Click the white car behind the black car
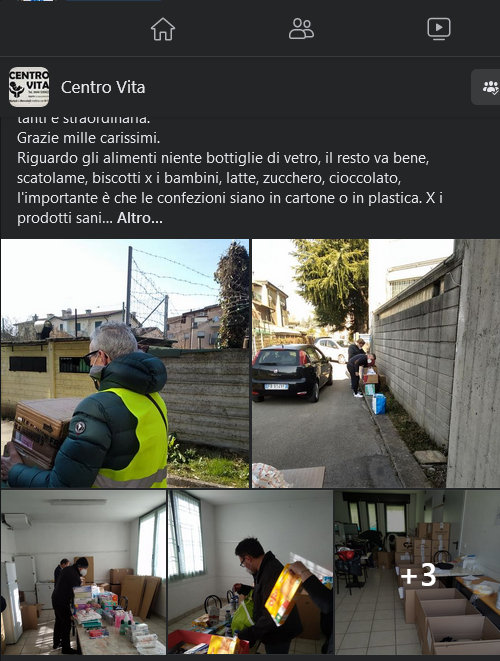Screen dimensions: 500x661 (332, 349)
